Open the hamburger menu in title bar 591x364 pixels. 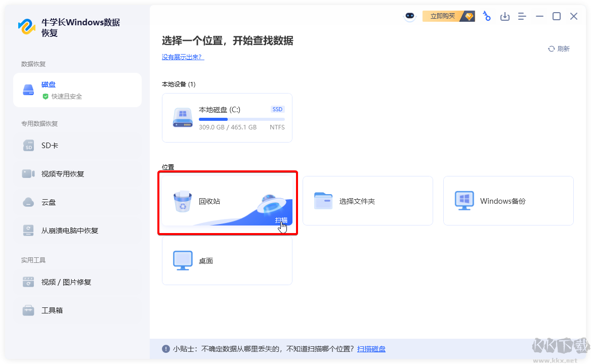click(522, 16)
